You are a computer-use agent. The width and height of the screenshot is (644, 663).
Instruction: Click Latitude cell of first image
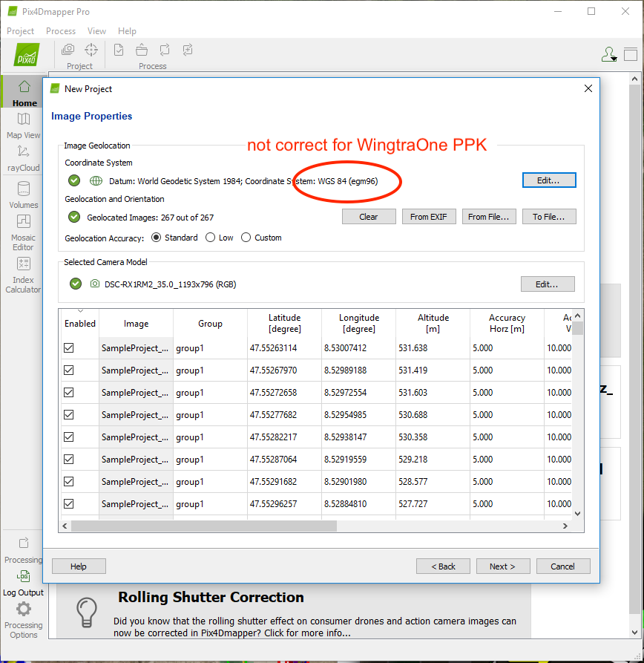tap(284, 348)
